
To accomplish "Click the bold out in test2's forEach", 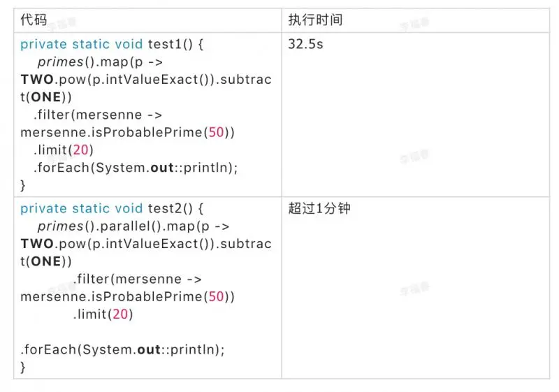I will [150, 349].
